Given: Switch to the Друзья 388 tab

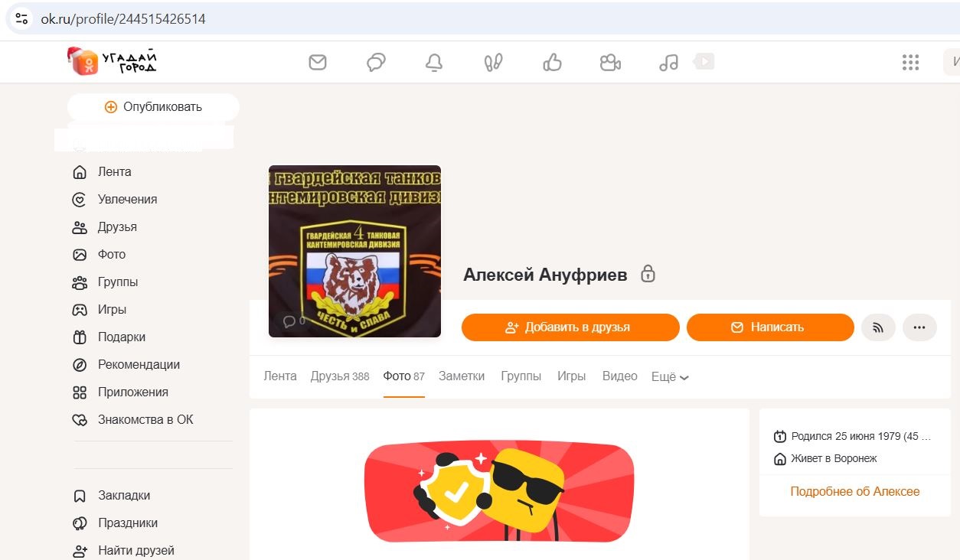Looking at the screenshot, I should [340, 376].
